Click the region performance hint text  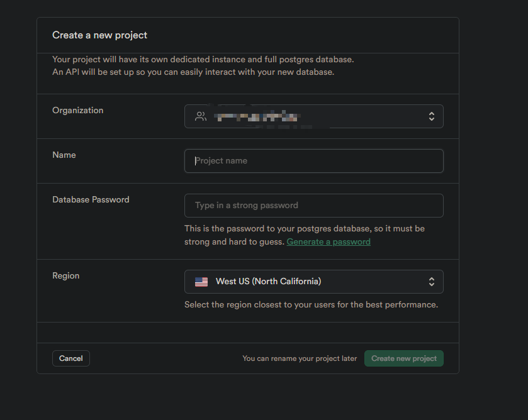311,305
